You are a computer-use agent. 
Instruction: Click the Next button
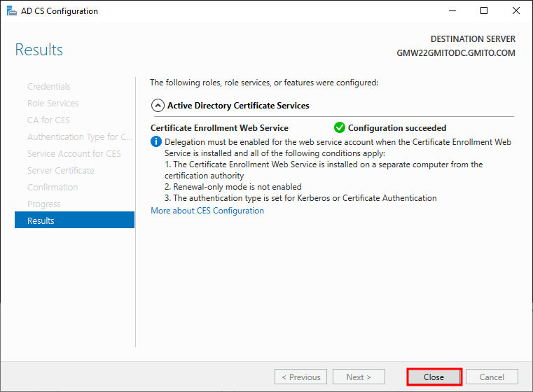(x=359, y=377)
